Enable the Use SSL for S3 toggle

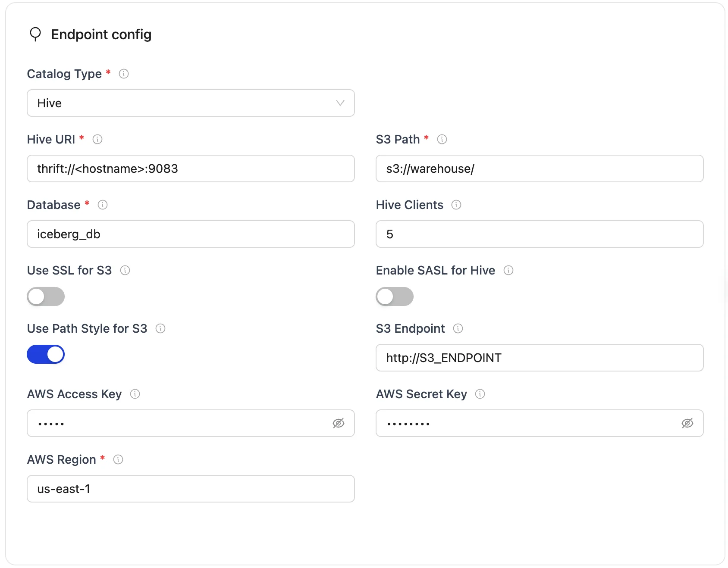click(46, 296)
